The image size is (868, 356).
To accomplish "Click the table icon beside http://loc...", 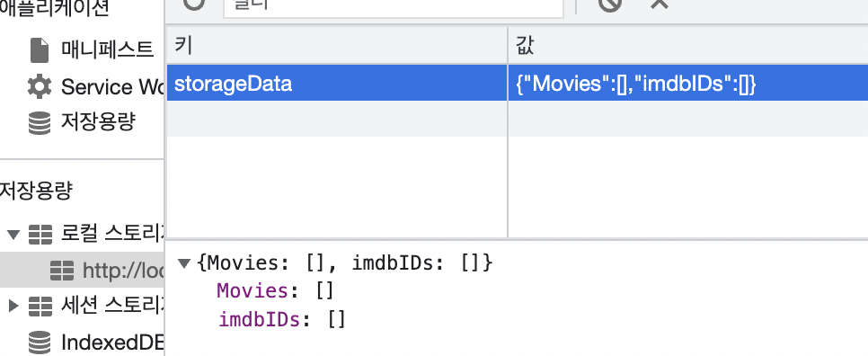I will [x=61, y=271].
